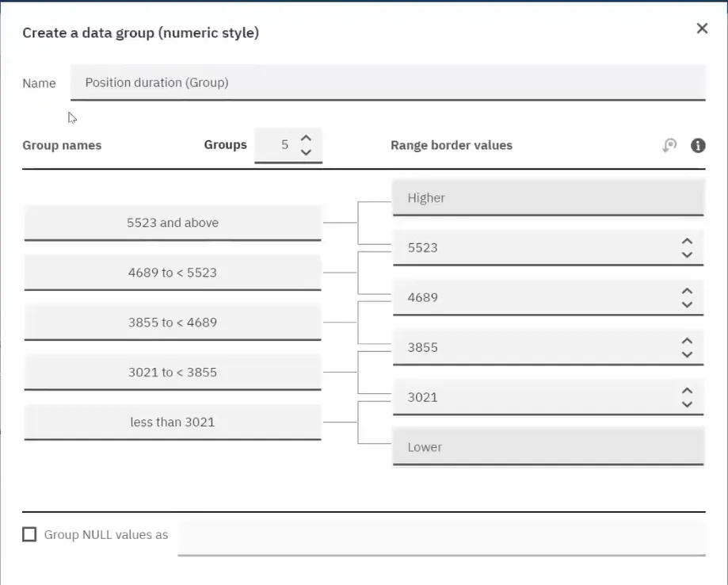Close the Create a data group dialog

[702, 29]
